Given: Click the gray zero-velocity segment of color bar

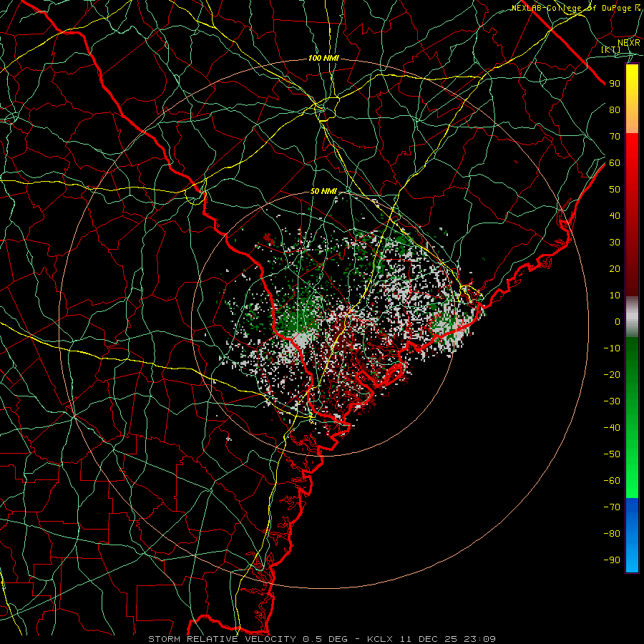Looking at the screenshot, I should coord(632,317).
